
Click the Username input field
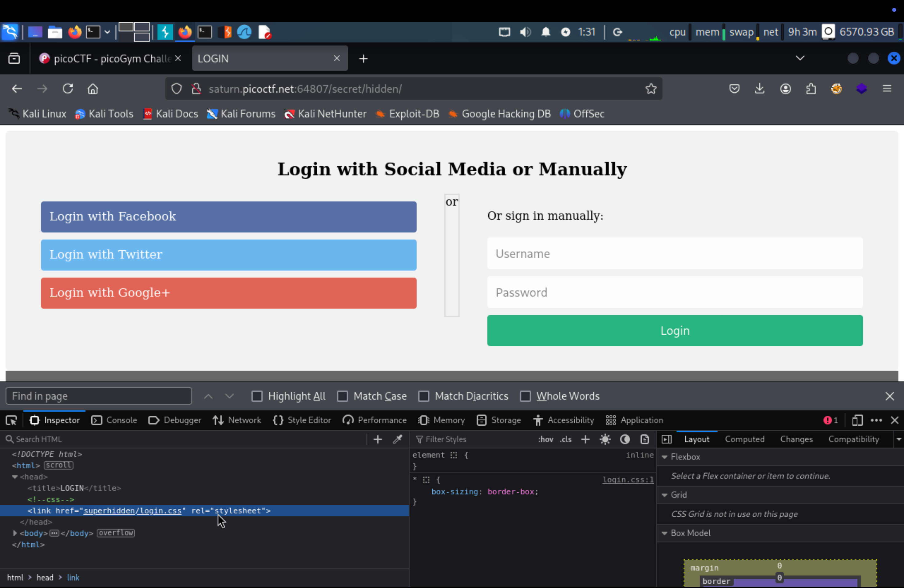pyautogui.click(x=675, y=254)
